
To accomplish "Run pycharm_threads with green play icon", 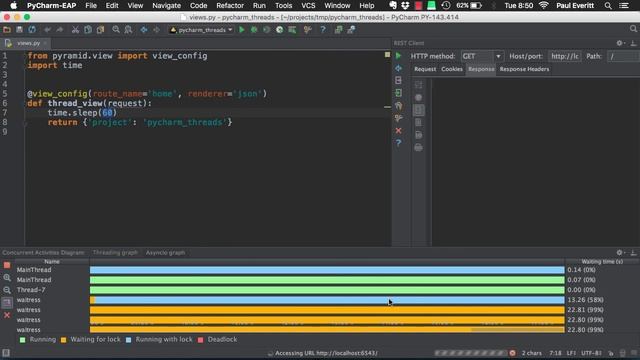I will (x=242, y=29).
